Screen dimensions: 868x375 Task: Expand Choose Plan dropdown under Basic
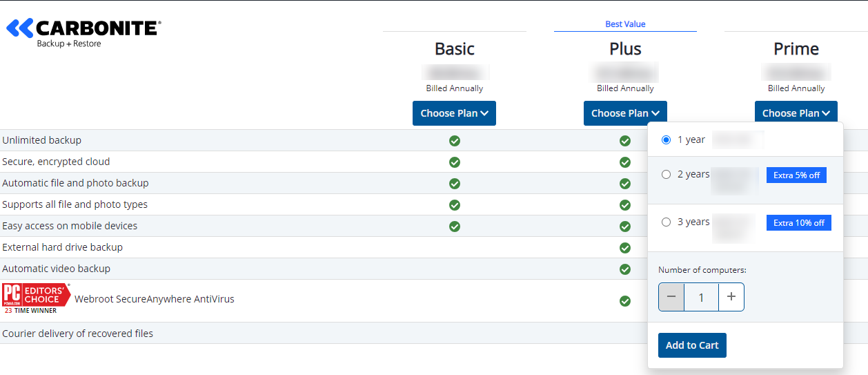pos(454,113)
